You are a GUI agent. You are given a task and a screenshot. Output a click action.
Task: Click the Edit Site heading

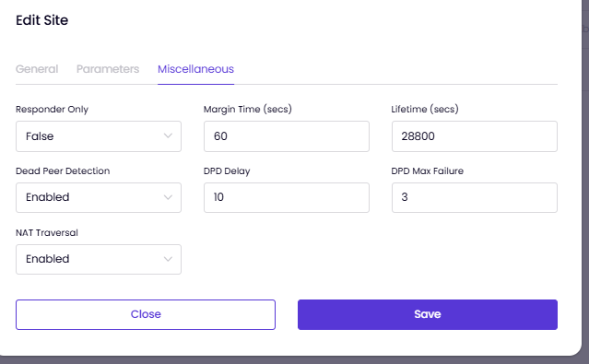(42, 20)
